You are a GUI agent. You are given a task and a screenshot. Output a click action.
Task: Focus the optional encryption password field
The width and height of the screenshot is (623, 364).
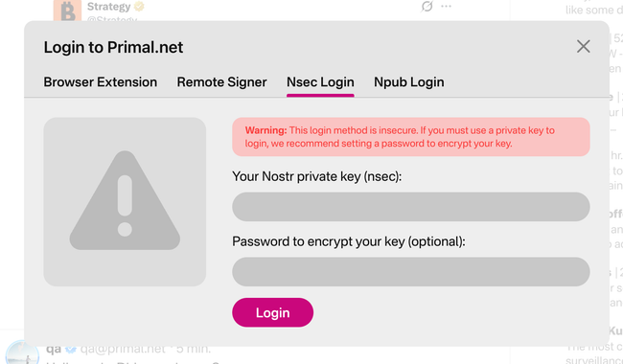point(411,271)
